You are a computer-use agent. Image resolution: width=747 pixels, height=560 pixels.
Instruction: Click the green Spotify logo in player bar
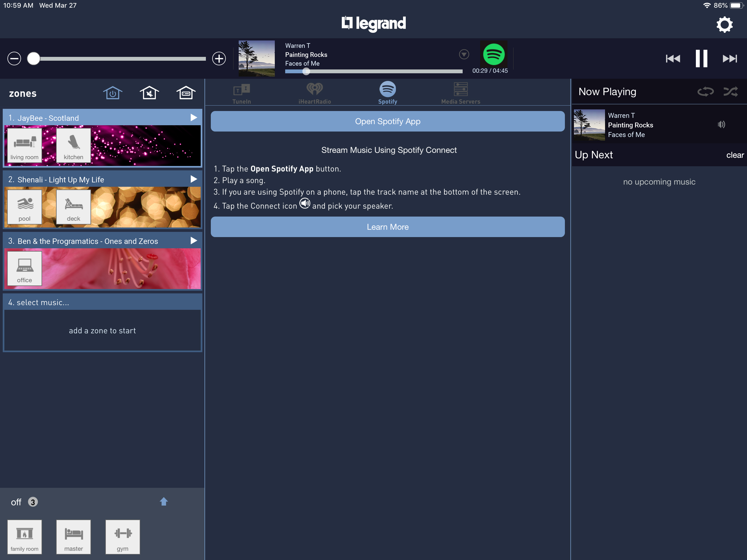click(494, 54)
